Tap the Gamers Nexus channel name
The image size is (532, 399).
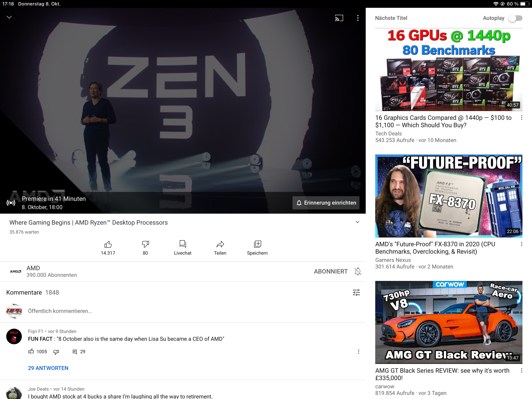[x=393, y=260]
